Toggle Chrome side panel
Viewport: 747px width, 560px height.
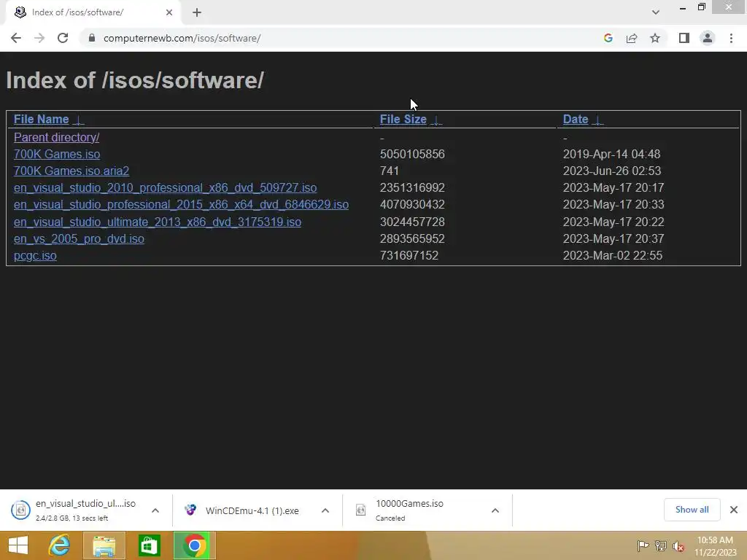(x=684, y=38)
